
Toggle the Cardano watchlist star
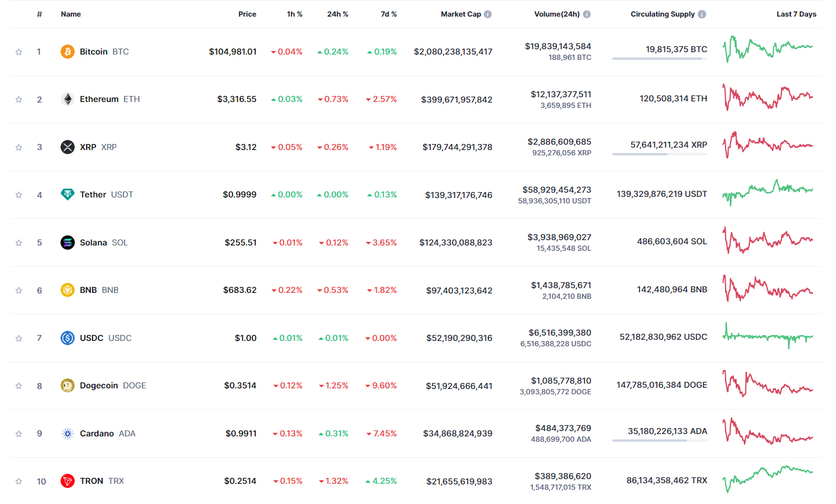19,433
